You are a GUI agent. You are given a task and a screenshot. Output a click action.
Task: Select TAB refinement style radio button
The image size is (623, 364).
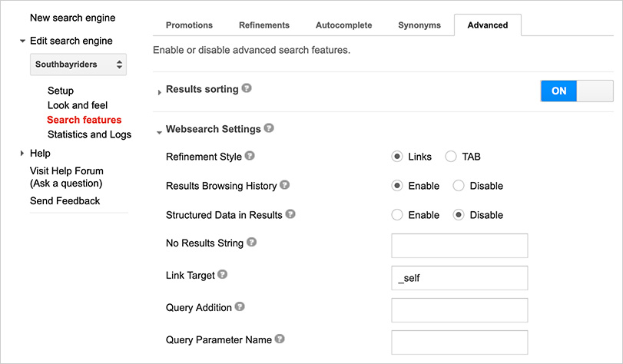coord(451,157)
